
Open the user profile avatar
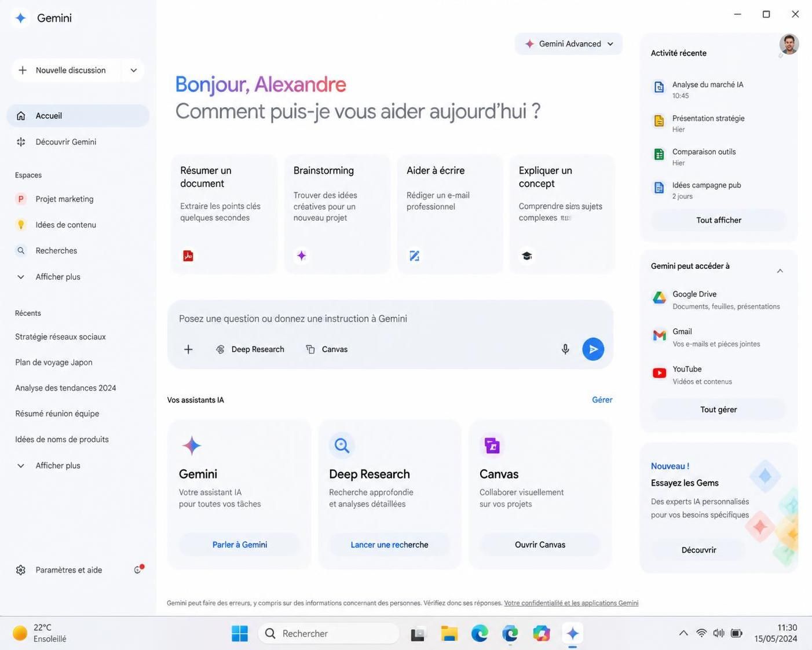789,44
